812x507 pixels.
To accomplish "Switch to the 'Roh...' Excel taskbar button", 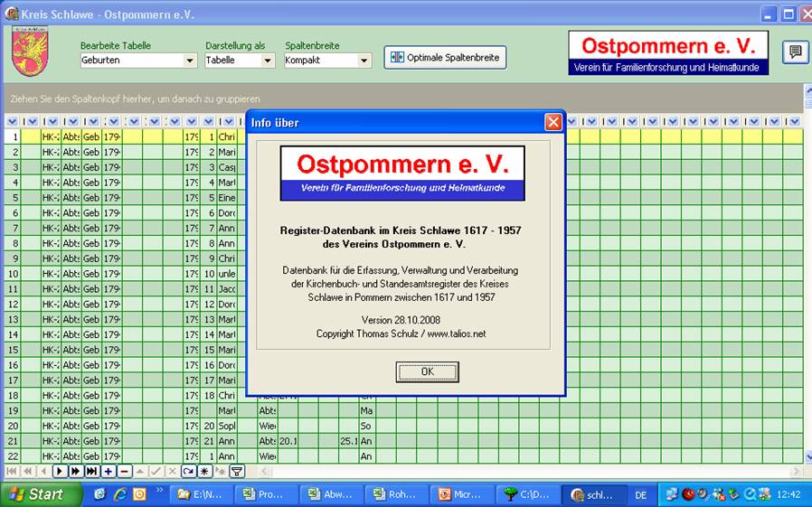I will pyautogui.click(x=396, y=494).
